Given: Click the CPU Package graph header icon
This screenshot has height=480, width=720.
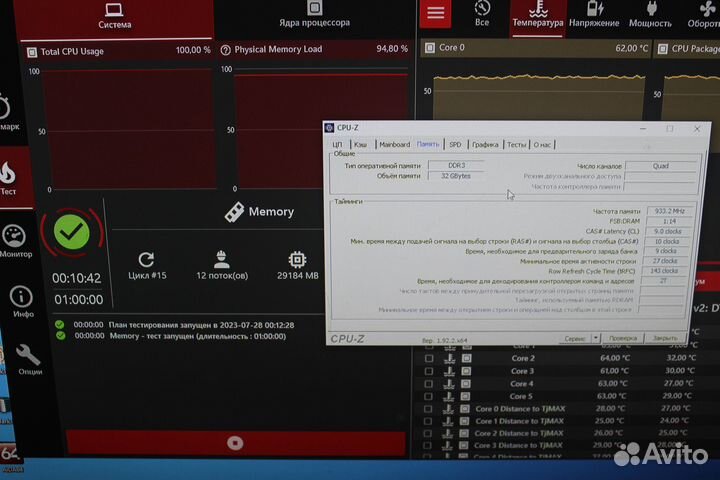Looking at the screenshot, I should click(x=661, y=48).
